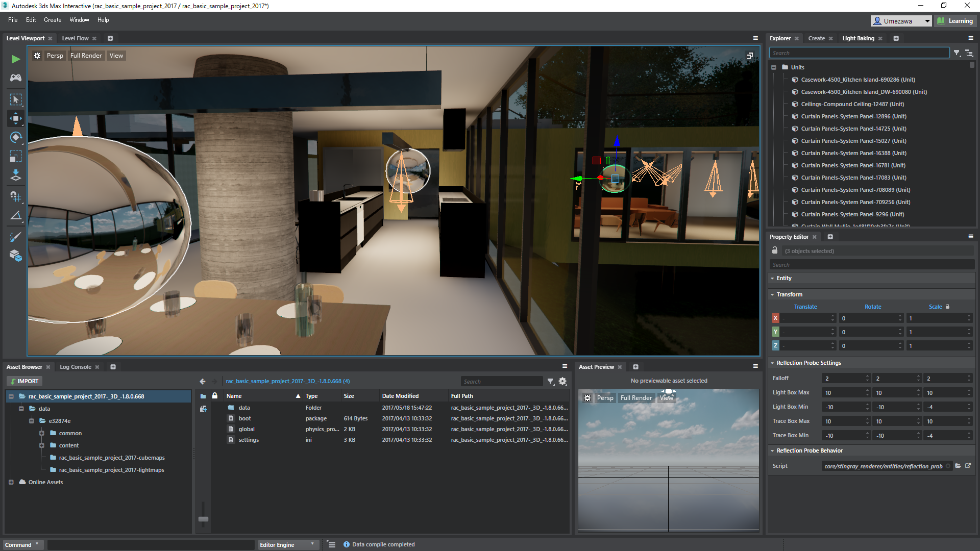The width and height of the screenshot is (980, 551).
Task: Collapse the Transform section
Action: [772, 295]
